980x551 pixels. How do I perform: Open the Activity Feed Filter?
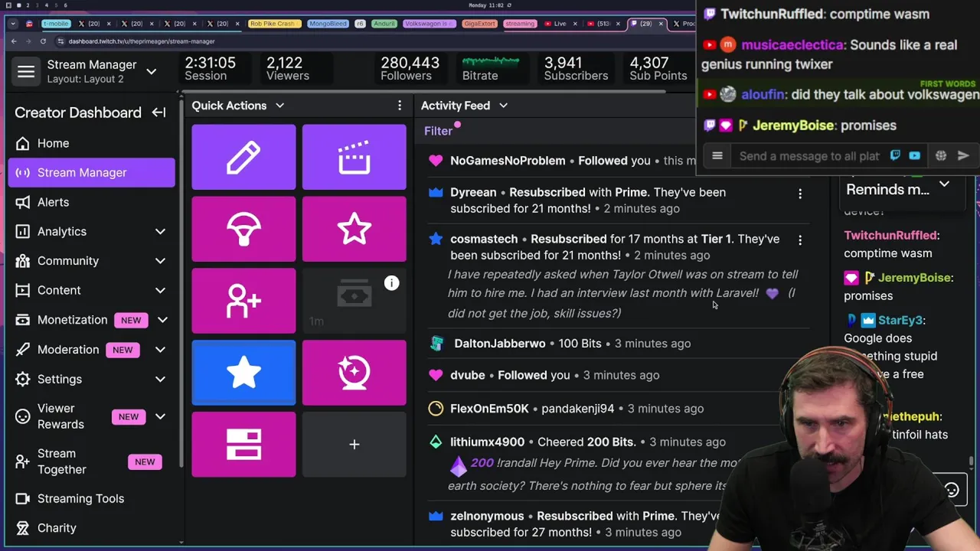439,131
